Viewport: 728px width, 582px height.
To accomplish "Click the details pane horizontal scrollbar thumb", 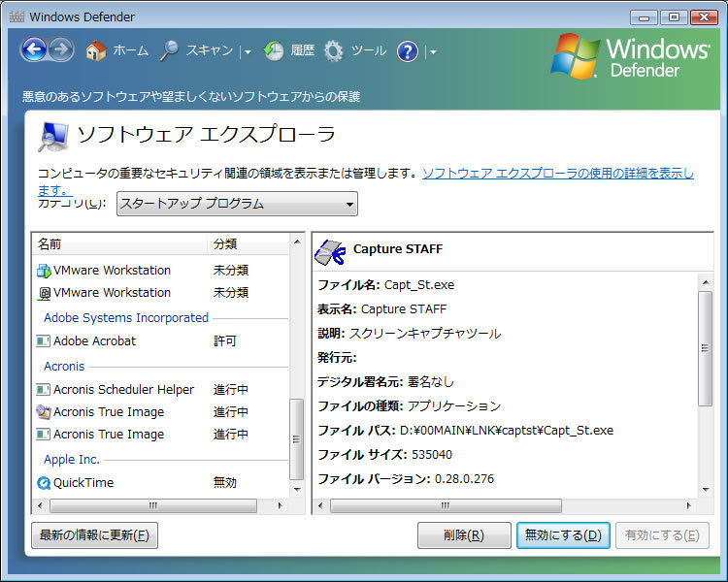I will (446, 505).
